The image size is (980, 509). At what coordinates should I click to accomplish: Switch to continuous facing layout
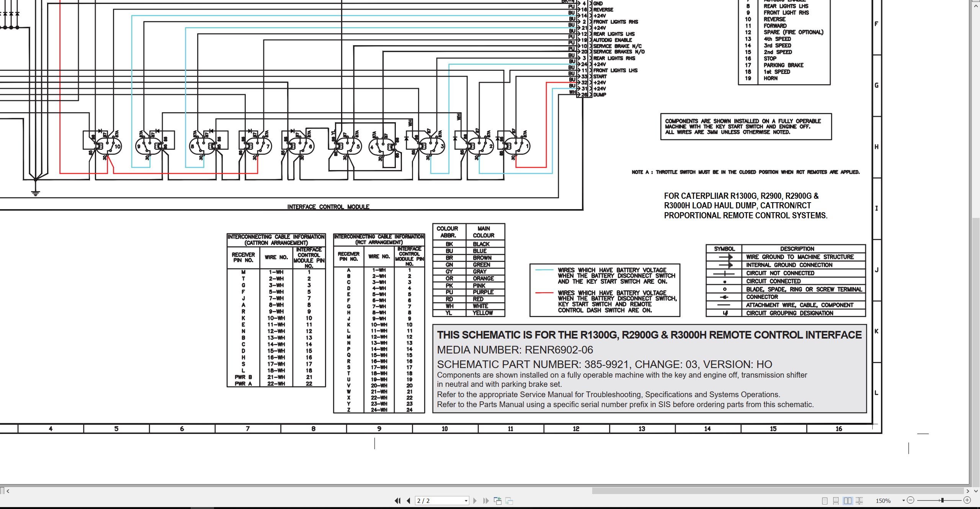[859, 501]
